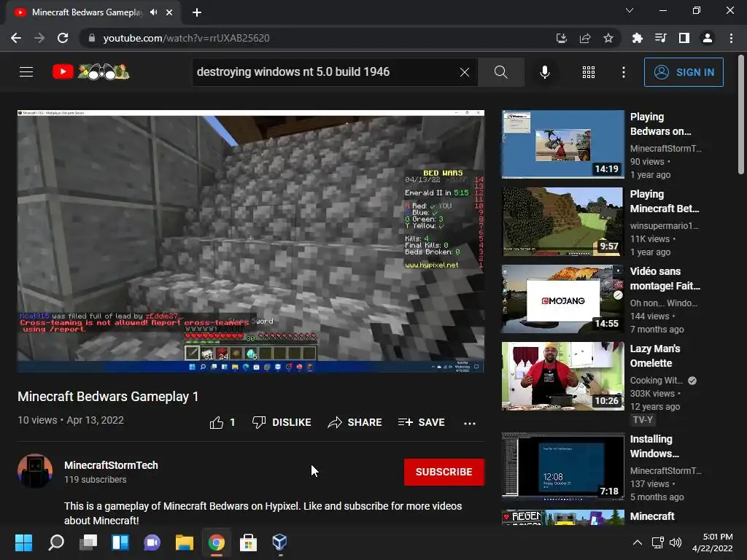Select the Minecraft Bedwars Gameplay tab
The width and height of the screenshot is (747, 560).
(88, 12)
